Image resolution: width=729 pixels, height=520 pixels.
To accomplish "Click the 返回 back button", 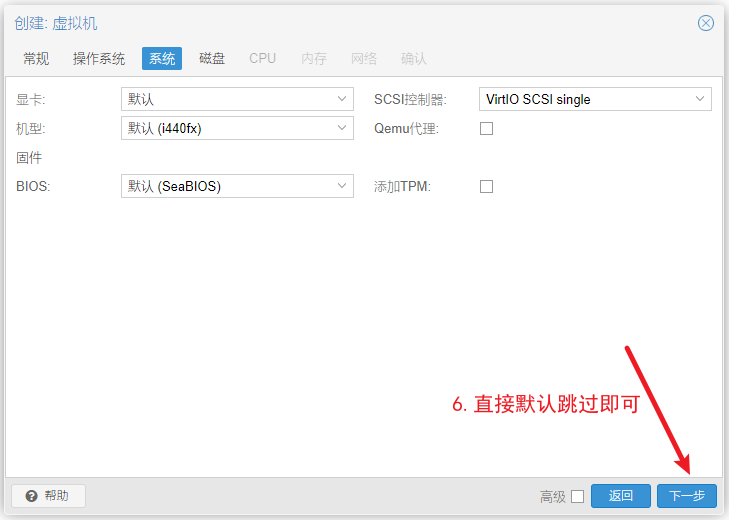I will pos(621,496).
